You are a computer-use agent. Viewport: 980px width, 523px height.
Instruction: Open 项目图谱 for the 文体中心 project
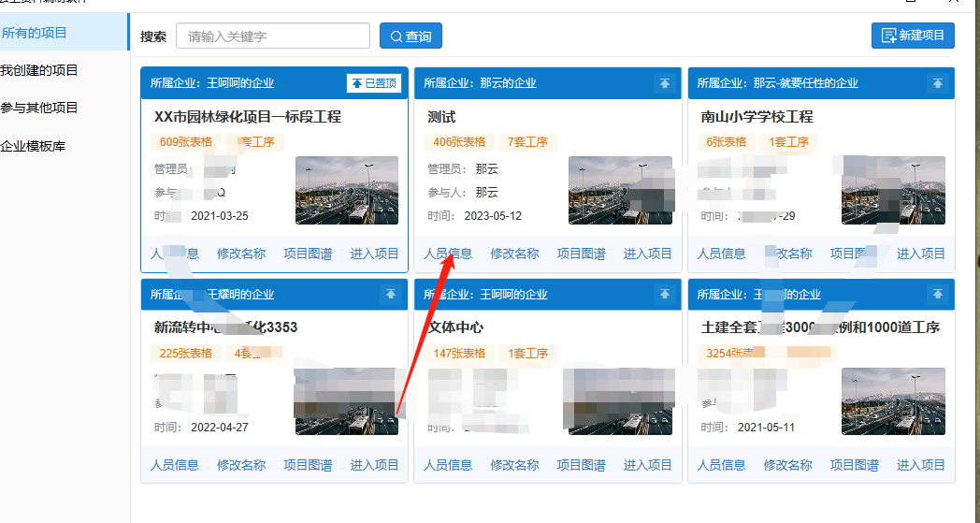pos(581,465)
